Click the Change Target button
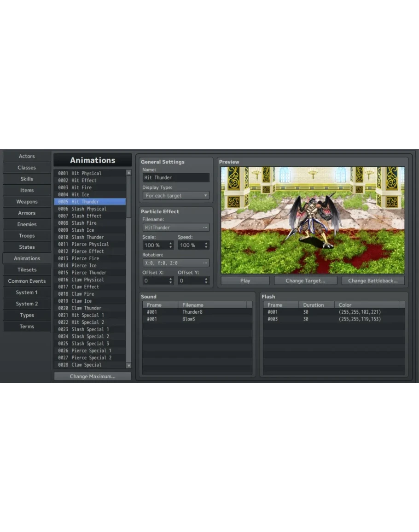The width and height of the screenshot is (419, 532). click(x=305, y=281)
